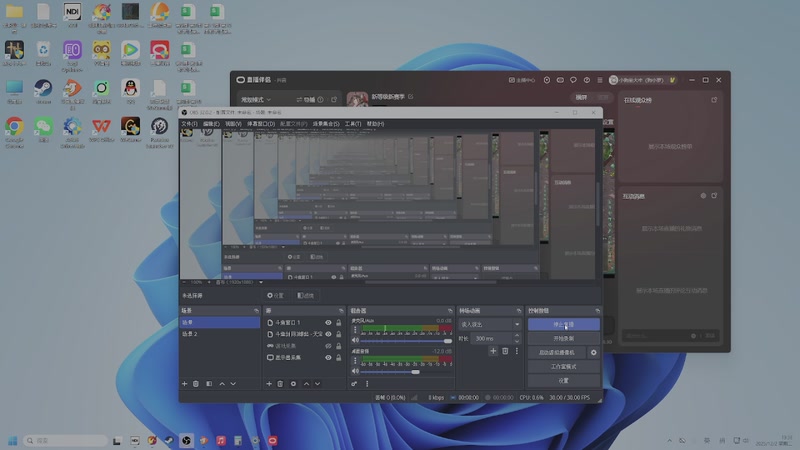
Task: Increase transition duration with up arrow
Action: click(517, 336)
